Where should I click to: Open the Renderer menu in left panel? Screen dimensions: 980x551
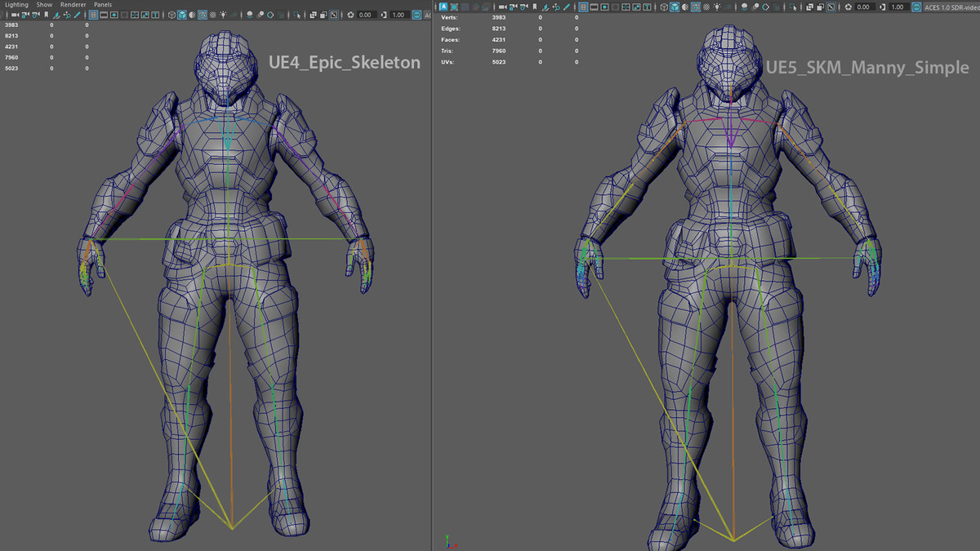pos(73,5)
